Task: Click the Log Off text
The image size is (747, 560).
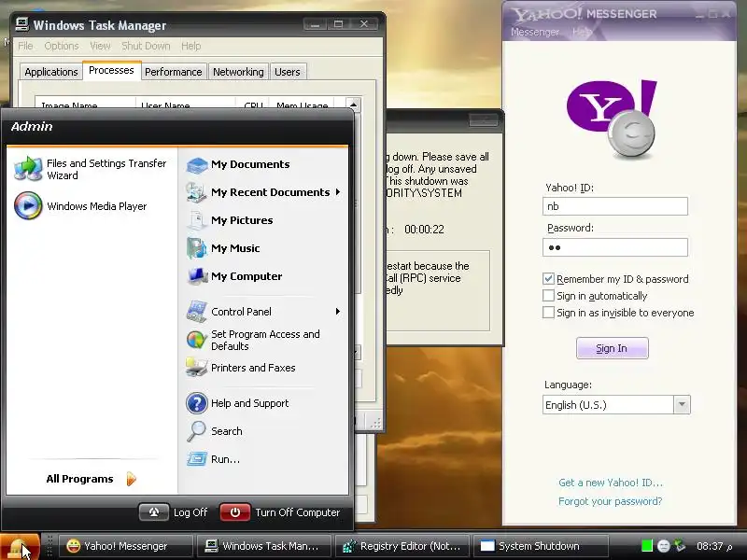Action: click(190, 512)
